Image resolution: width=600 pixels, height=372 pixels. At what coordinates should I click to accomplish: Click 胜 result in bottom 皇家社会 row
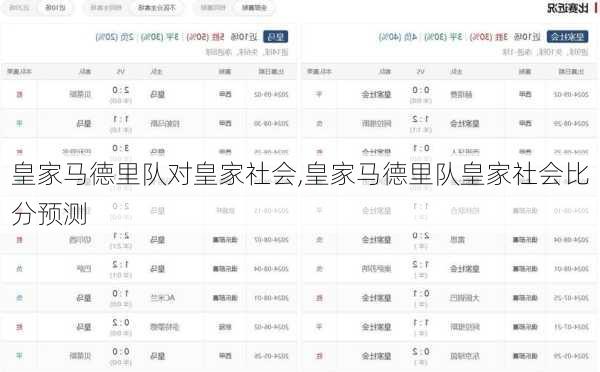point(320,356)
